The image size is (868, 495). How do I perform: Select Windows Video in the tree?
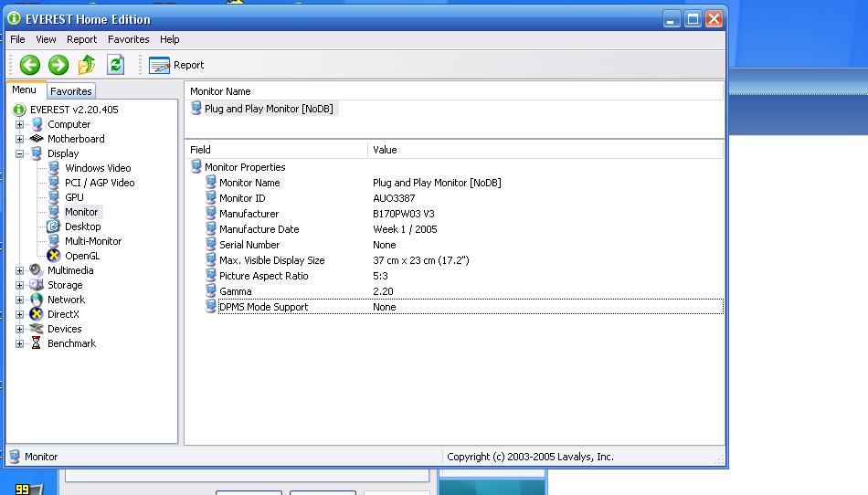pyautogui.click(x=98, y=168)
